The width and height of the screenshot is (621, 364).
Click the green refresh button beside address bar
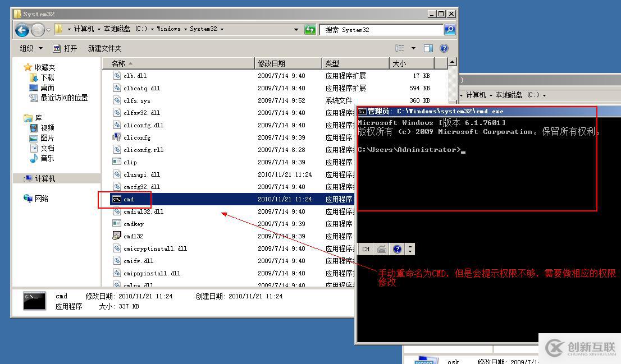[x=310, y=29]
